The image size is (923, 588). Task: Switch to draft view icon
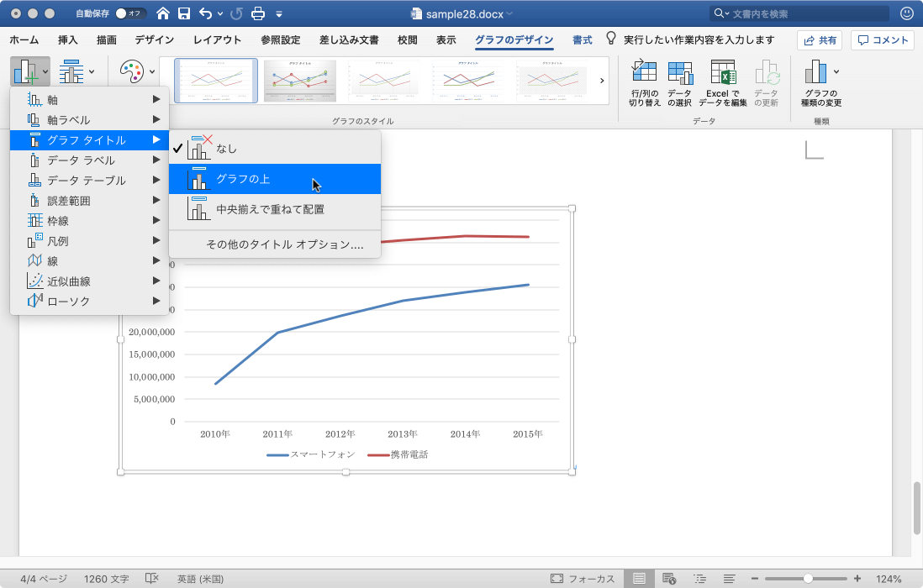[730, 579]
